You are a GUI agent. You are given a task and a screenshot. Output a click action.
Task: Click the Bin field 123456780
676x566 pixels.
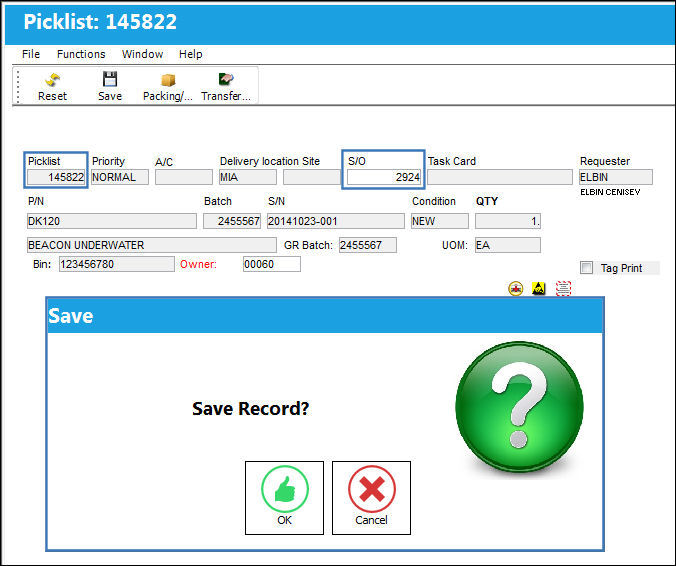pos(117,264)
